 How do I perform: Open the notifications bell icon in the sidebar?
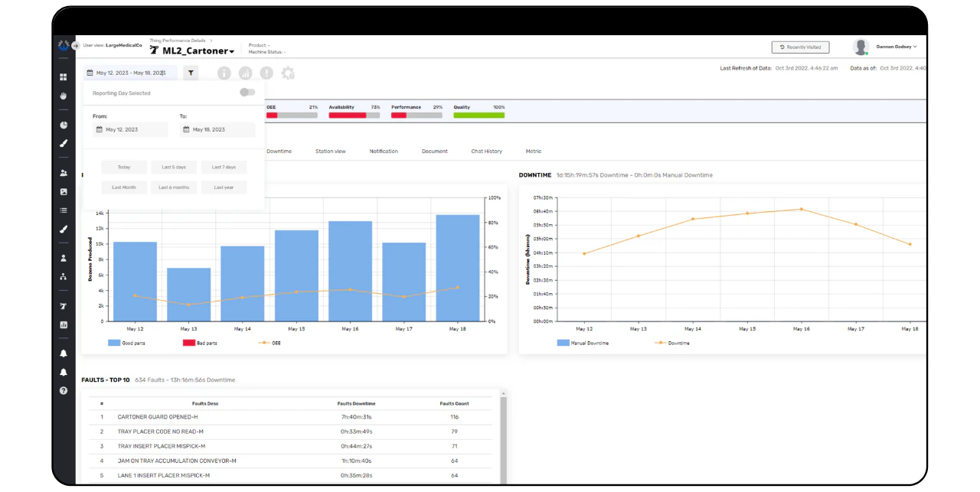[64, 353]
